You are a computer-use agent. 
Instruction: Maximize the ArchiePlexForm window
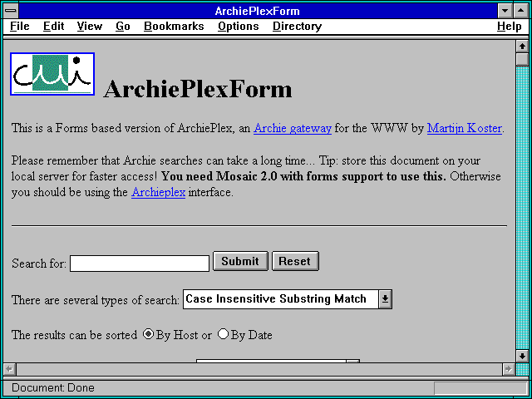(x=521, y=11)
